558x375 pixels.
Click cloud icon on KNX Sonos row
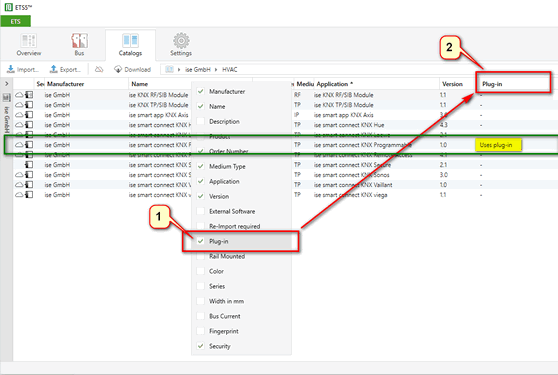[x=19, y=174]
